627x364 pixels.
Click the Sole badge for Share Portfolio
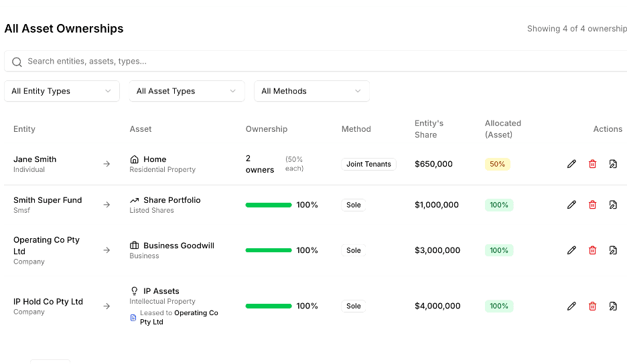point(354,205)
